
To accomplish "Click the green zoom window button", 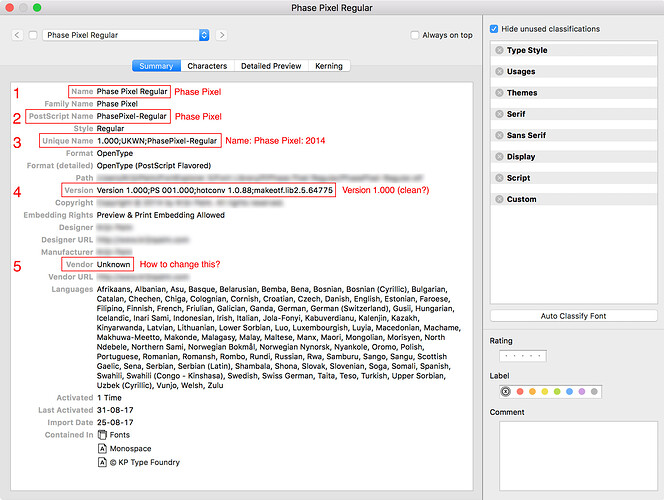I will (37, 8).
